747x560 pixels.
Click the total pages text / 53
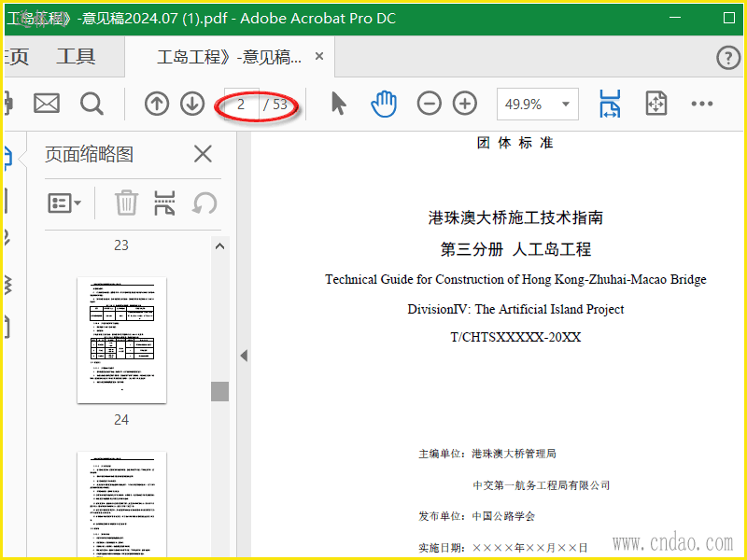click(275, 104)
